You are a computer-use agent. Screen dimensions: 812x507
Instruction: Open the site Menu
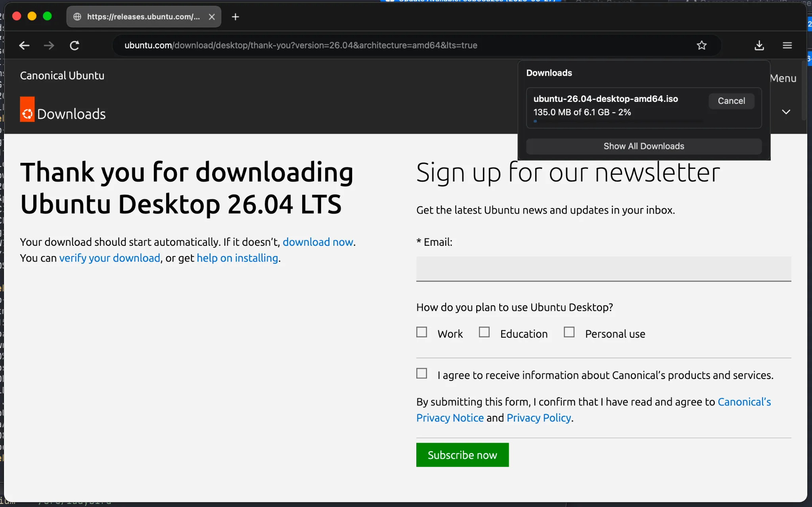click(783, 78)
